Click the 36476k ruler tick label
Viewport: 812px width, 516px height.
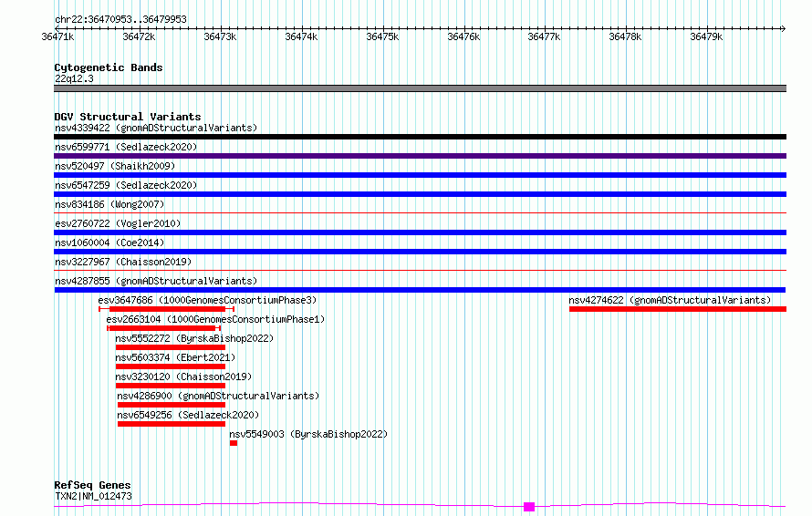(463, 36)
